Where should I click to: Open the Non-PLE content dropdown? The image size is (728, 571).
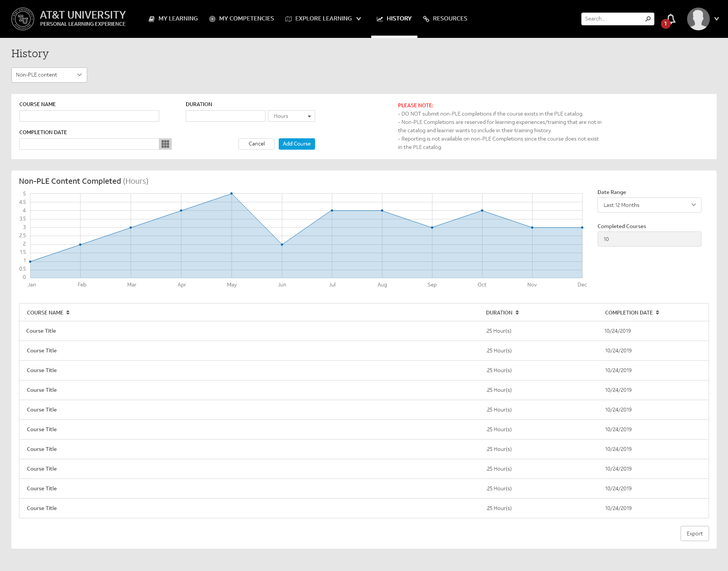tap(49, 75)
